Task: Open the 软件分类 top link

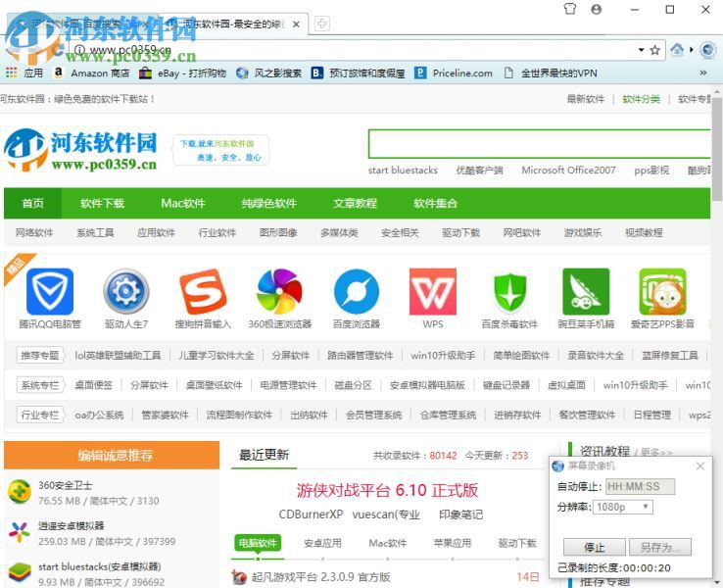Action: [641, 99]
